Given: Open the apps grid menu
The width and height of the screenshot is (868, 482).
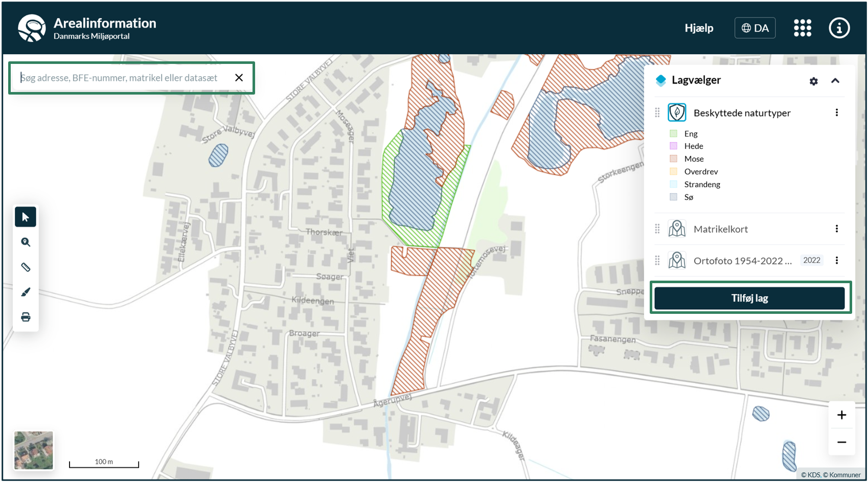Looking at the screenshot, I should [x=802, y=28].
